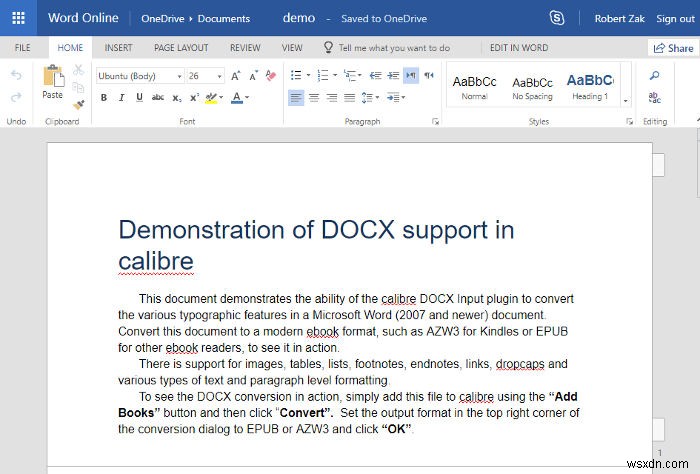This screenshot has width=700, height=474.
Task: Open the Numbering dropdown arrow
Action: (335, 75)
